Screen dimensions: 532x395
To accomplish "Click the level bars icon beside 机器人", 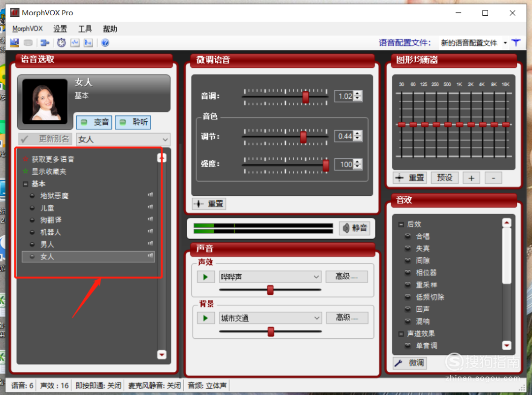I will [x=150, y=231].
